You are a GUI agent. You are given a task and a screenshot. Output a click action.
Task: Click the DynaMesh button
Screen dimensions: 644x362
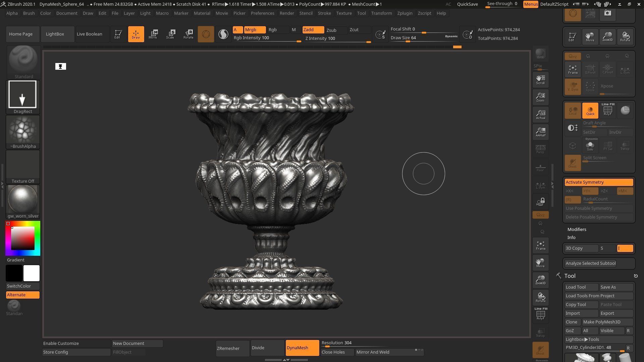[302, 348]
